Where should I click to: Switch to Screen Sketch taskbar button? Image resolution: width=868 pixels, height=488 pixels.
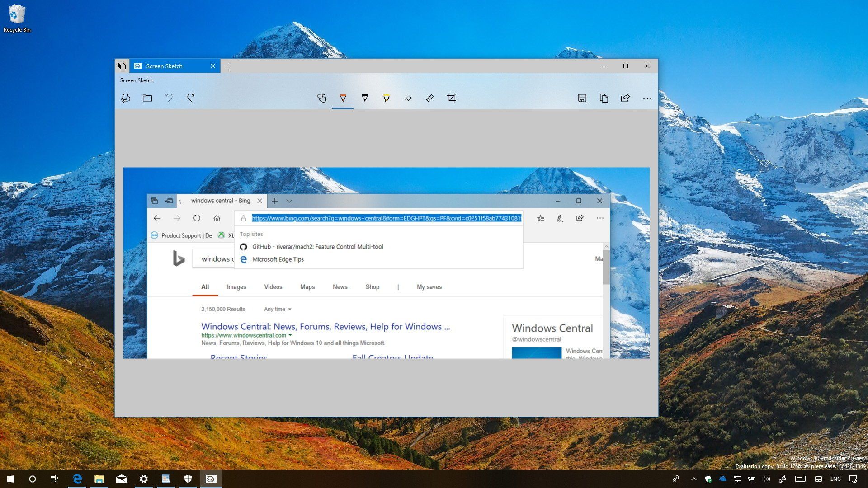tap(211, 479)
